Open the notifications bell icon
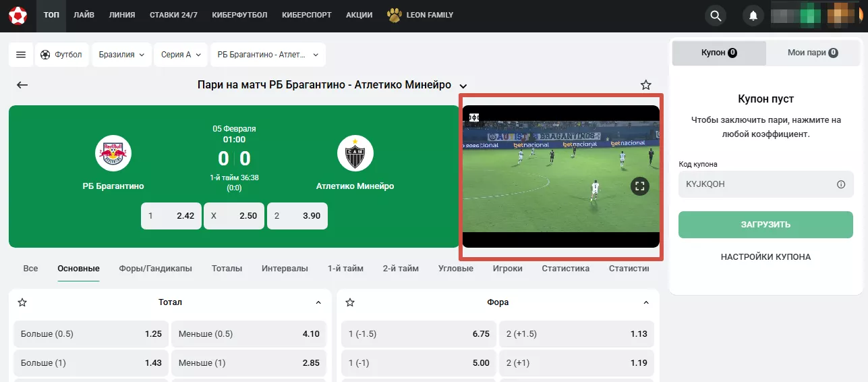The image size is (868, 382). (x=753, y=16)
